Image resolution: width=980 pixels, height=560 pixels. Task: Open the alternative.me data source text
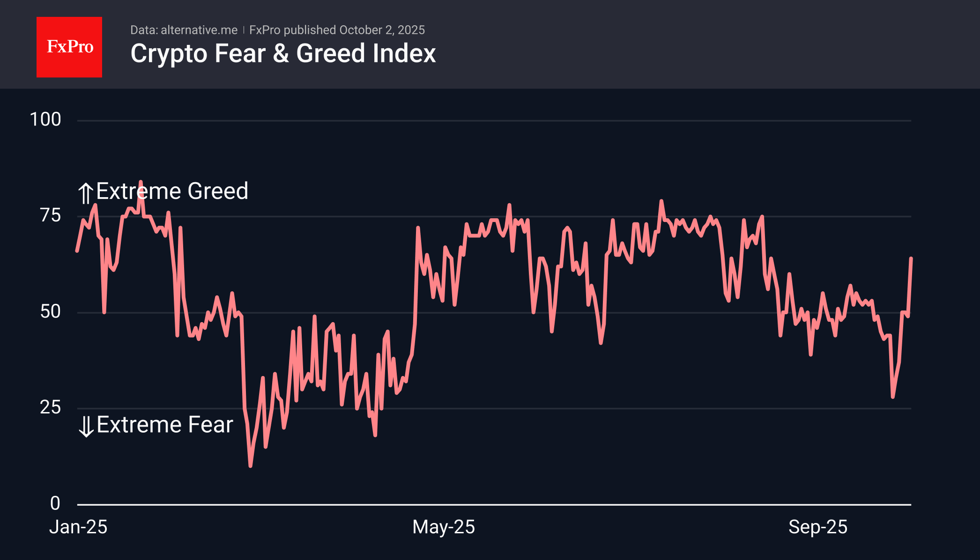pos(184,30)
